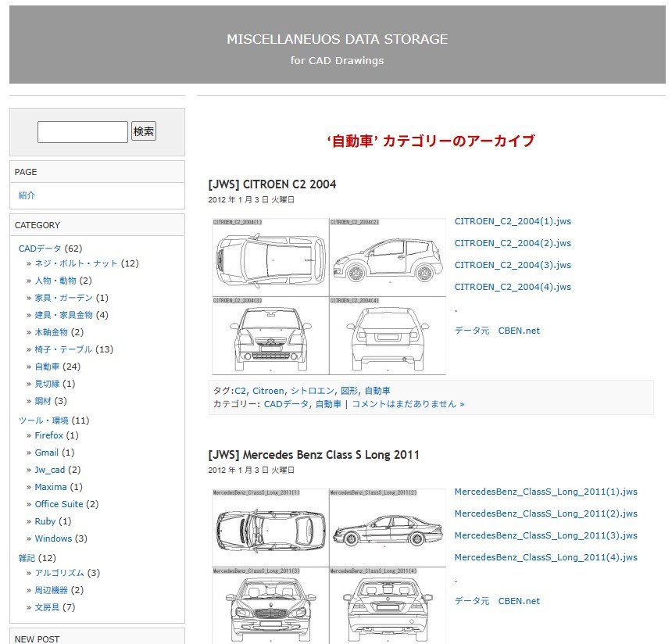Open the 紹介 page link

coord(27,195)
